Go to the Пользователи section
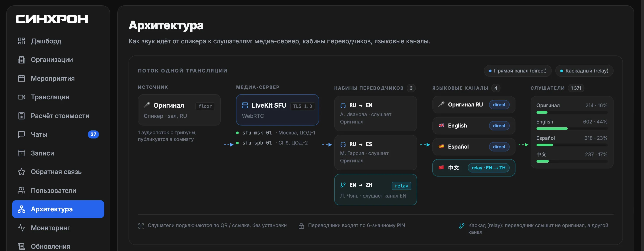This screenshot has width=644, height=251. click(58, 191)
